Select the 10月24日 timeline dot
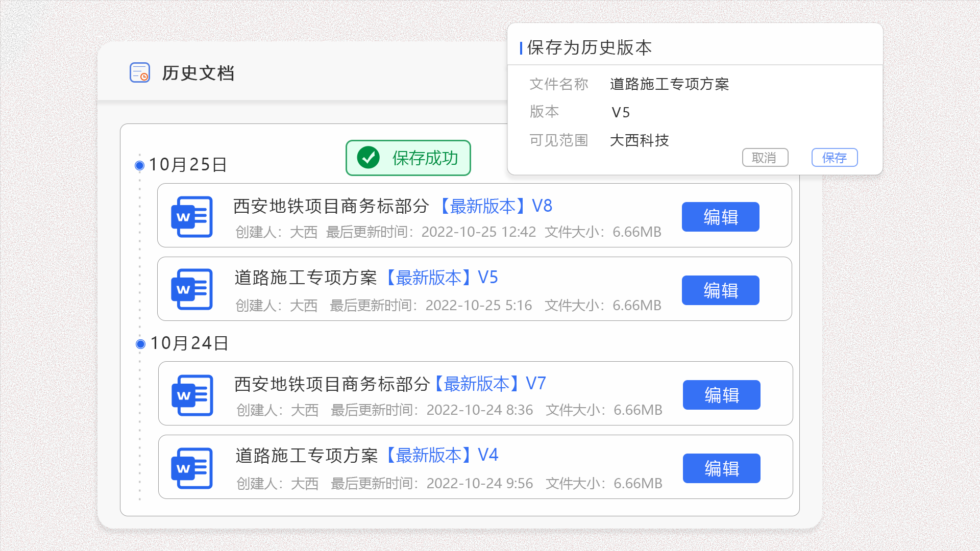This screenshot has height=551, width=980. [140, 344]
